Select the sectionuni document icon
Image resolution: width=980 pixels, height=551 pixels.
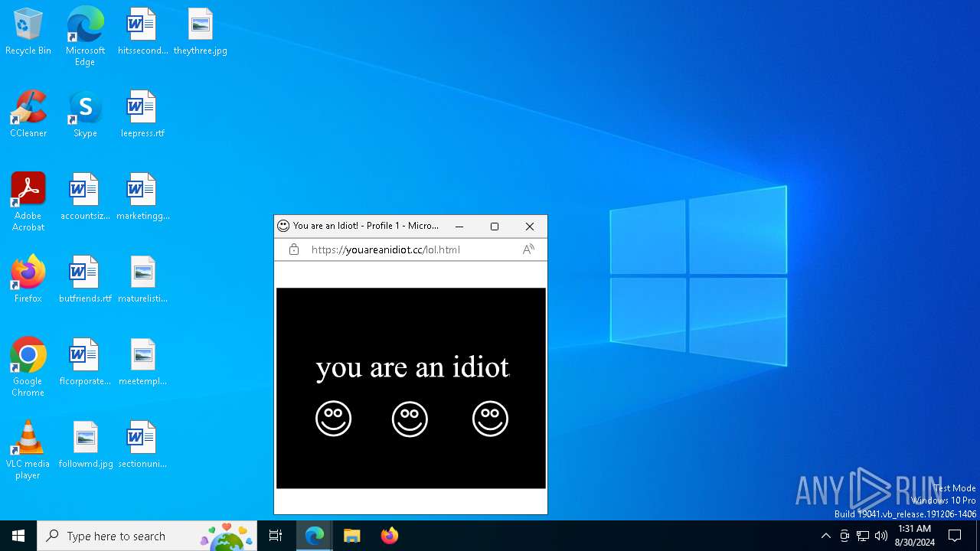click(x=142, y=445)
